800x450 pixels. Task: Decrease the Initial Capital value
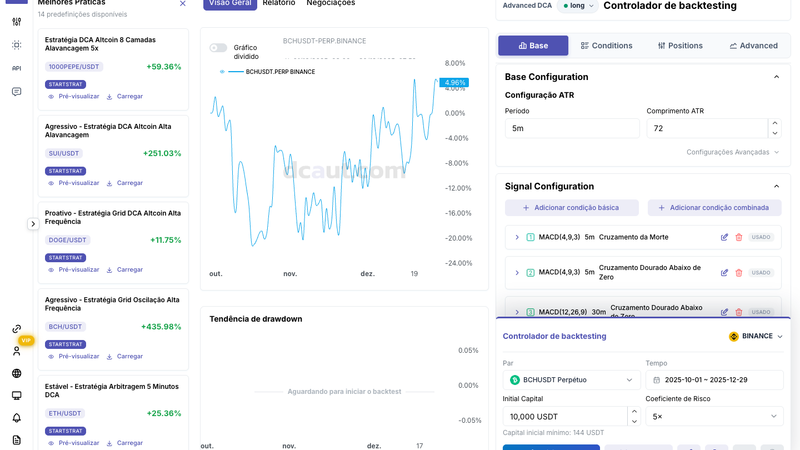point(634,421)
